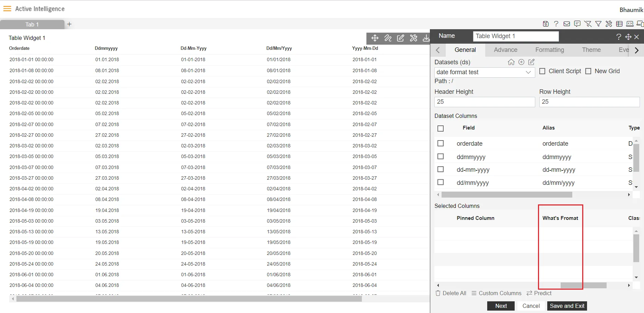Open the hamburger menu beside Active Intelligence

coord(7,9)
